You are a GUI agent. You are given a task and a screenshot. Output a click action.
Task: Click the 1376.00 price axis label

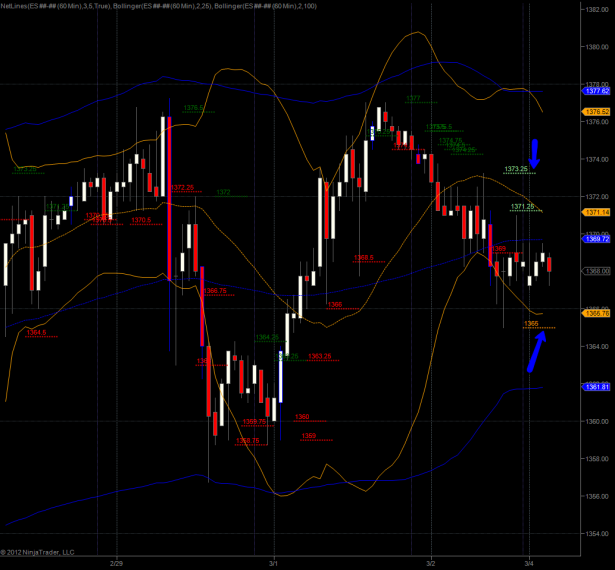tap(597, 122)
